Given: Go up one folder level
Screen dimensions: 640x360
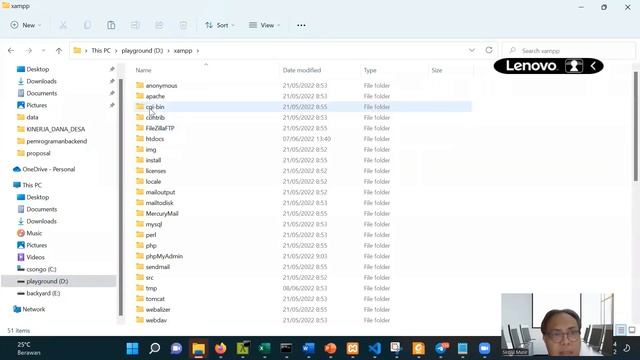Looking at the screenshot, I should (59, 51).
